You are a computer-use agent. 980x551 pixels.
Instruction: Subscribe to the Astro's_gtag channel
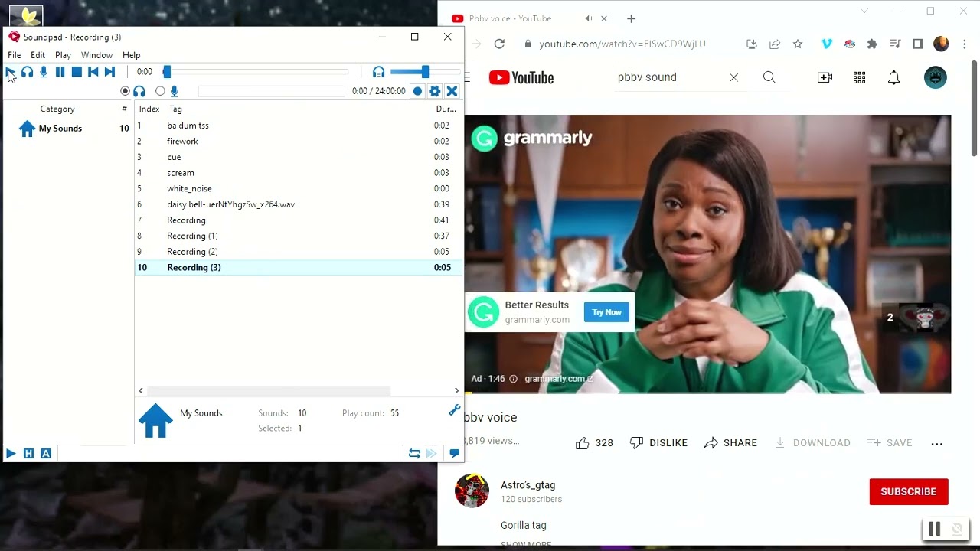(x=909, y=491)
